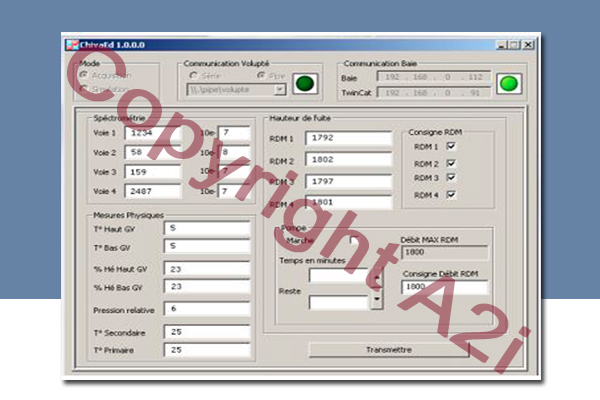Viewport: 600px width, 400px height.
Task: Select the Pipe communication radio option
Action: coord(262,75)
